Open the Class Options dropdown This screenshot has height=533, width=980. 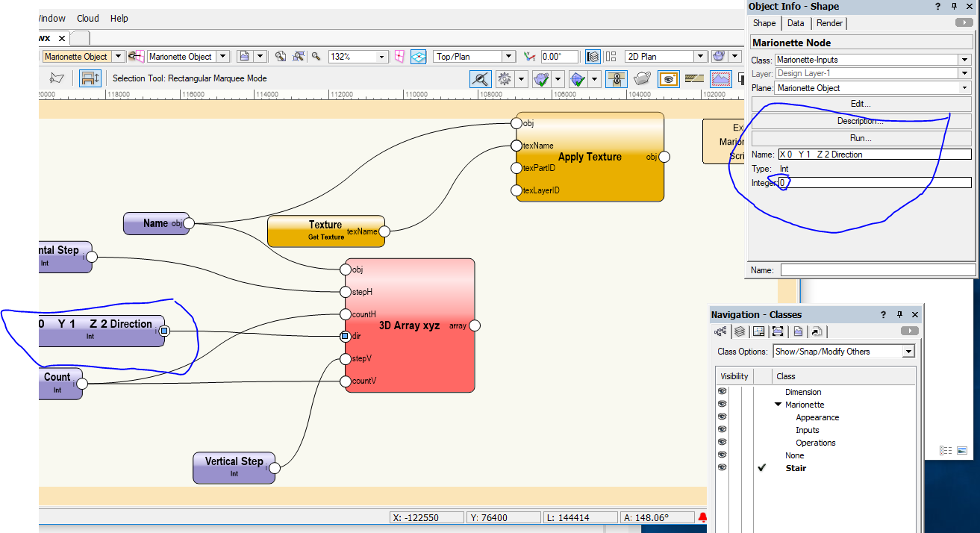click(843, 352)
